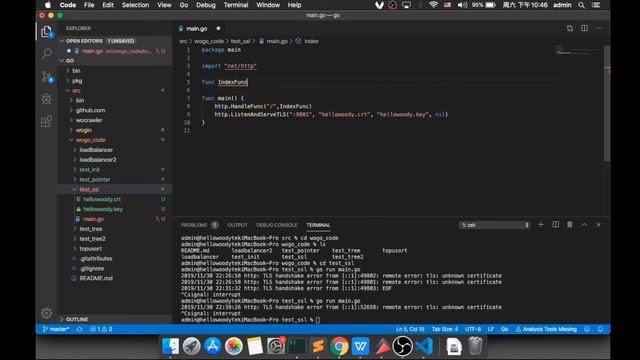Open Sublime Text from the Dock

tap(318, 346)
